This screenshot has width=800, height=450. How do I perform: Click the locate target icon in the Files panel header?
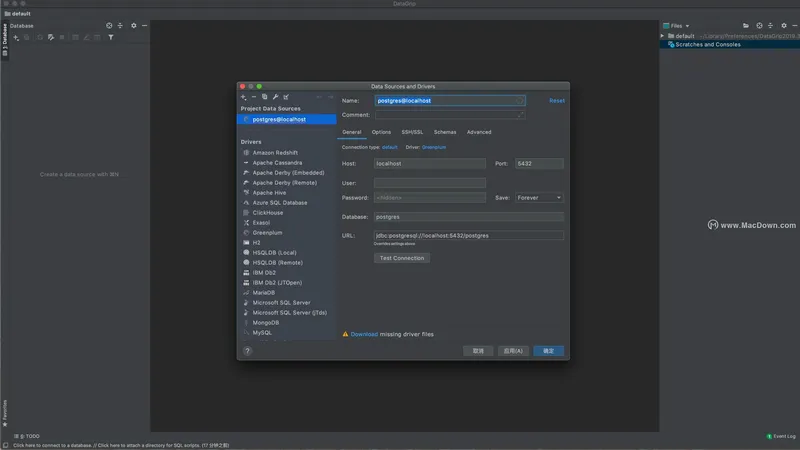[x=759, y=26]
